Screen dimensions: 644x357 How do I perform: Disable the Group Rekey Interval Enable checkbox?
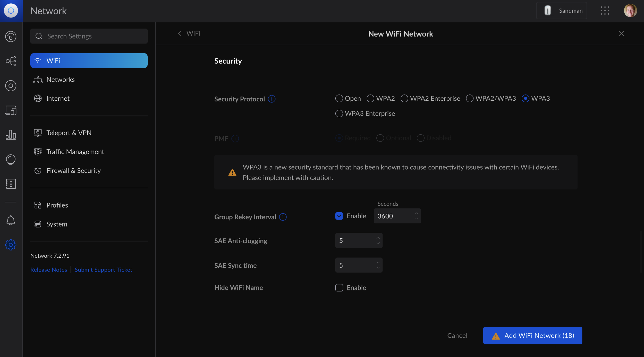[x=339, y=216]
